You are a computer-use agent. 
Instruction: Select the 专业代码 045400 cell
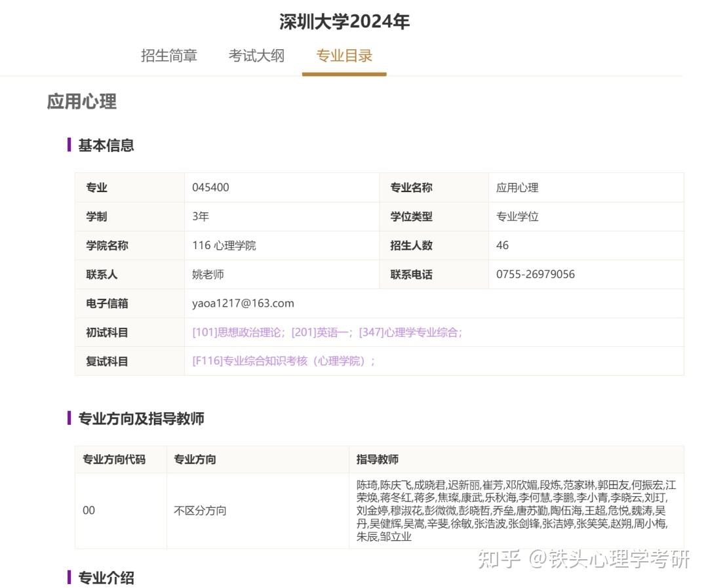(211, 187)
